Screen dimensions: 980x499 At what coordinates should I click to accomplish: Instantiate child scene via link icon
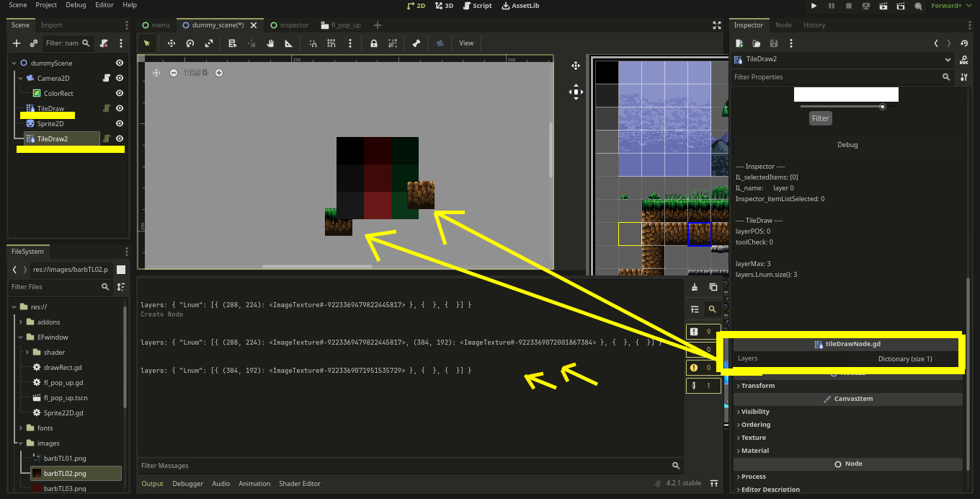33,43
